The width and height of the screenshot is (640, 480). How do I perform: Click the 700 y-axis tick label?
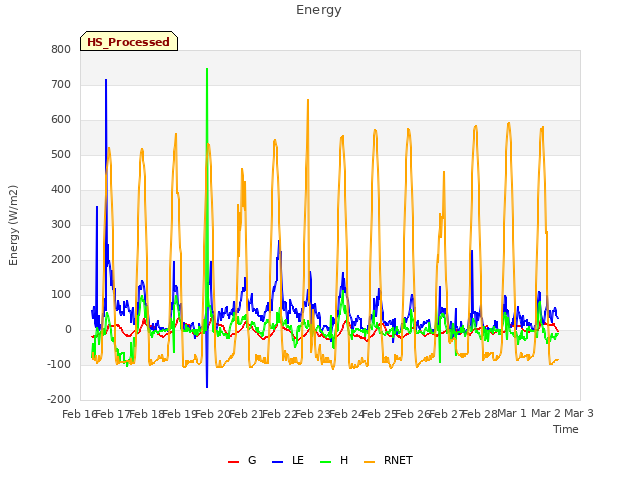coord(61,84)
